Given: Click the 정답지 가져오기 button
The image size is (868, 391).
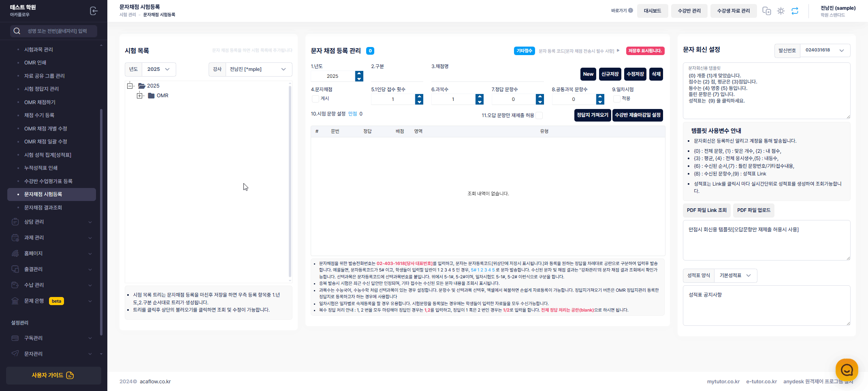Looking at the screenshot, I should [x=592, y=115].
